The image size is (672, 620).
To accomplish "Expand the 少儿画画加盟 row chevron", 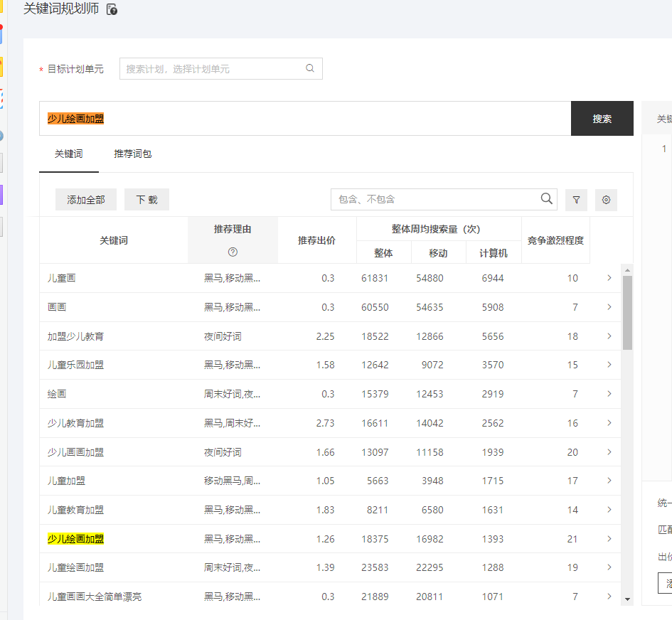I will [609, 452].
